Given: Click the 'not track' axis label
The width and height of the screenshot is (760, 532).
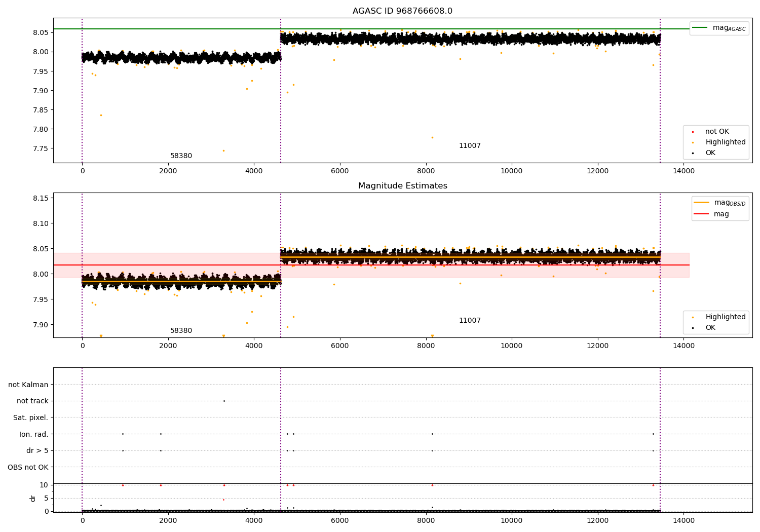Looking at the screenshot, I should (x=32, y=401).
